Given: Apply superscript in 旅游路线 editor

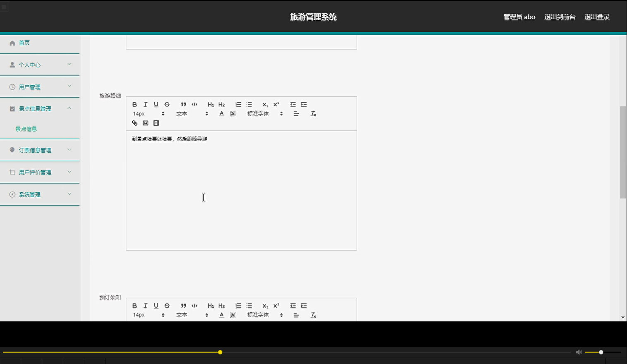Looking at the screenshot, I should click(x=276, y=105).
